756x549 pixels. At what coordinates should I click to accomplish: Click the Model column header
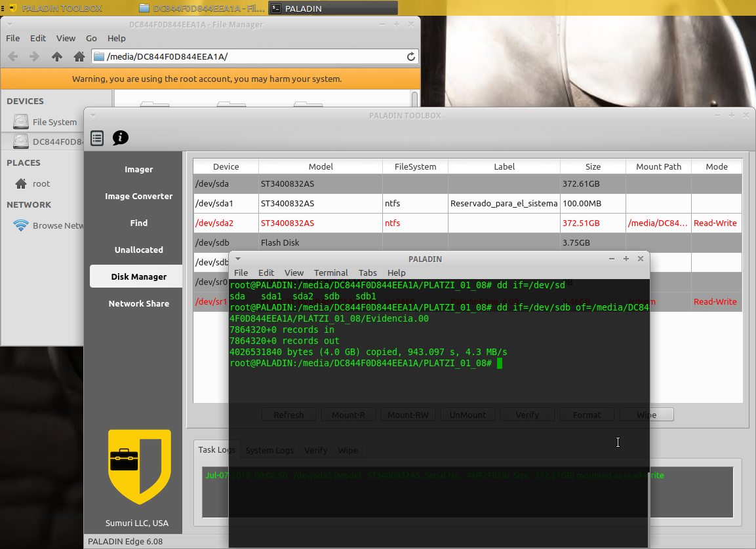pos(321,166)
